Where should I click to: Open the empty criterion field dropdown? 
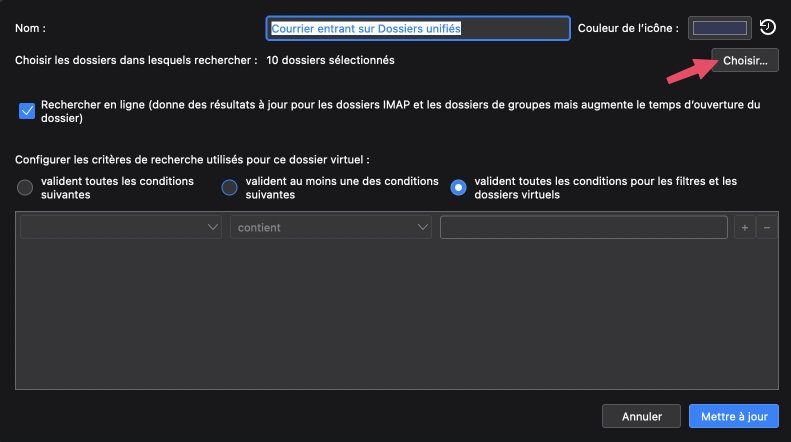(120, 228)
